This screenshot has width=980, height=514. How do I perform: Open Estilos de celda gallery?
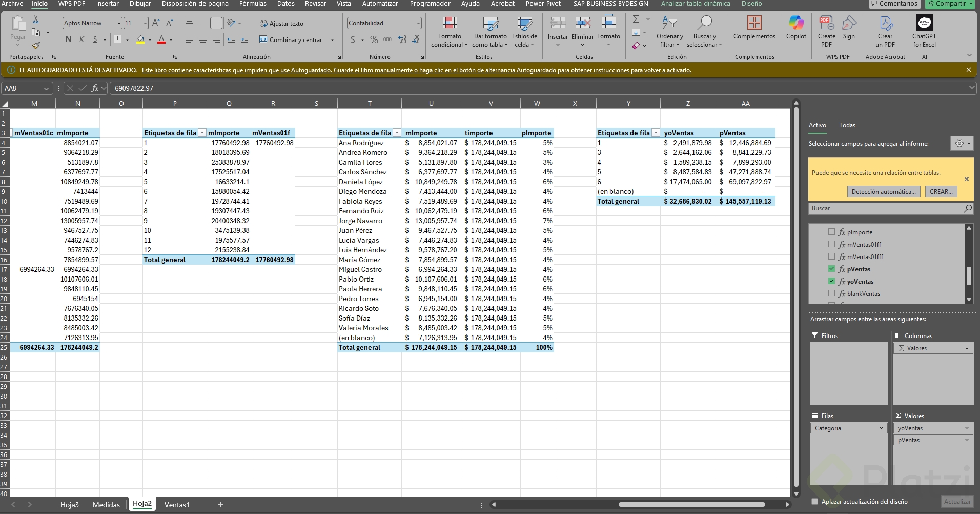point(524,32)
